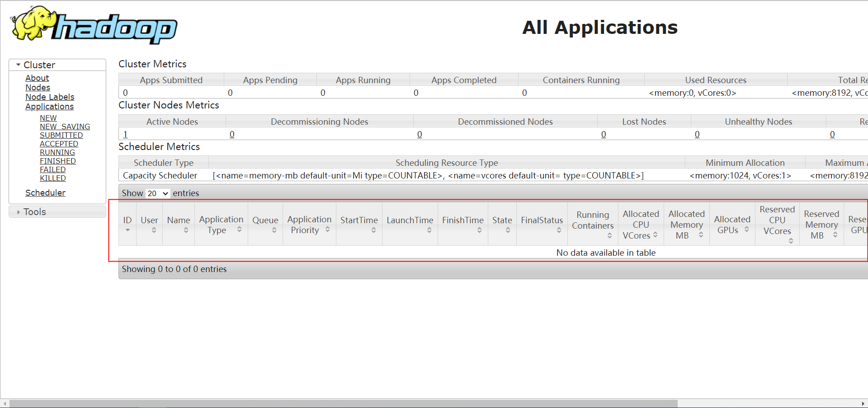Viewport: 868px width, 408px height.
Task: Sort by Running Containers arrows
Action: (609, 235)
